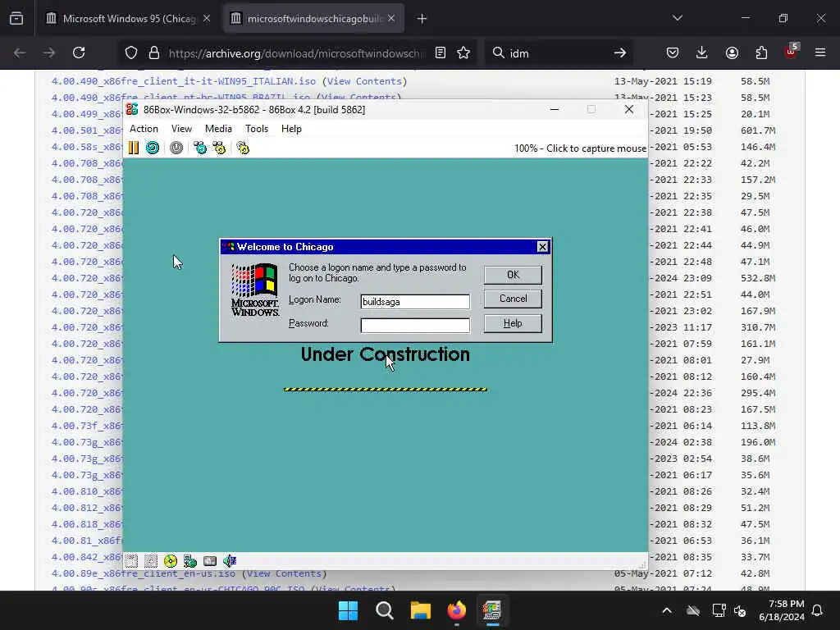Screen dimensions: 840x630
Task: Click the Ctrl+Alt+Del toolbar icon
Action: (x=200, y=148)
